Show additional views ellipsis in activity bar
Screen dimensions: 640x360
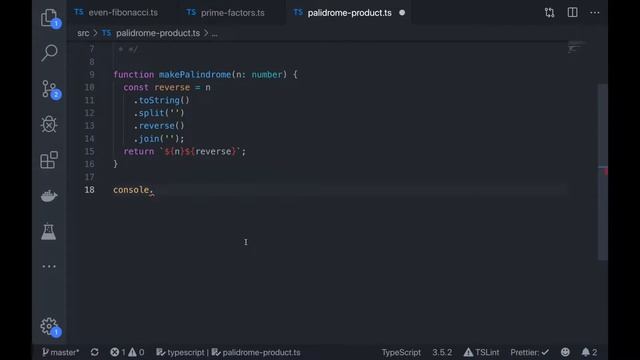(49, 267)
